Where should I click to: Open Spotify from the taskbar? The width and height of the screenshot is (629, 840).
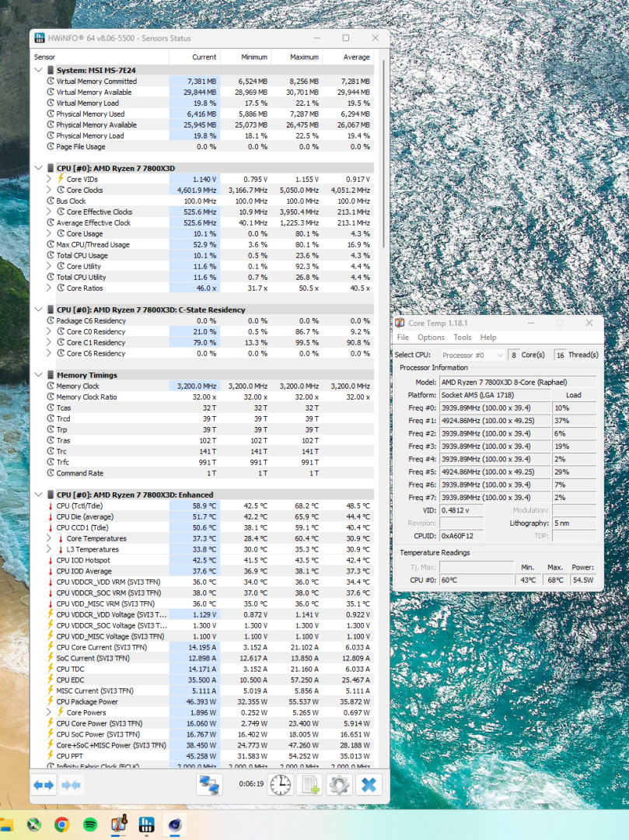(90, 824)
